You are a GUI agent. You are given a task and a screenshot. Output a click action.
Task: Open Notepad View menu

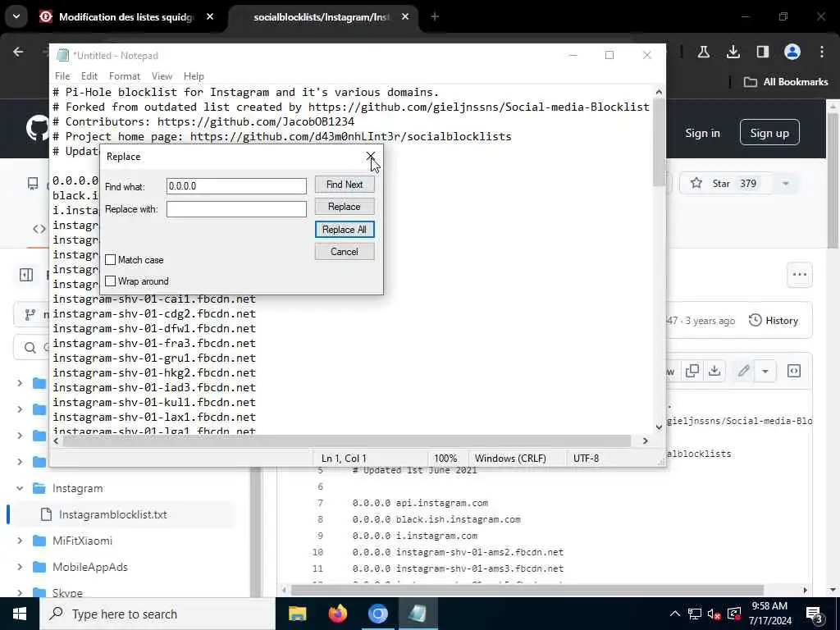[162, 76]
